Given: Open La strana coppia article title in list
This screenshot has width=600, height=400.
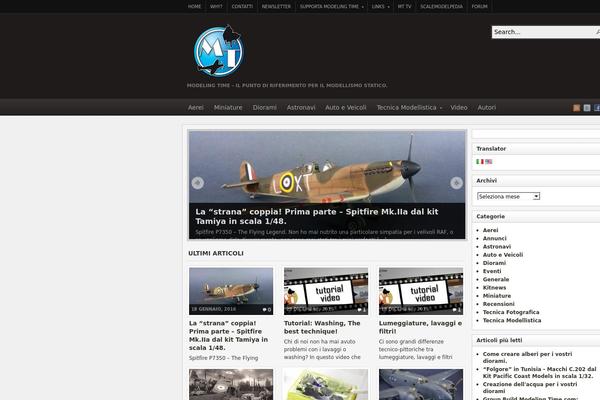Looking at the screenshot, I should point(228,335).
